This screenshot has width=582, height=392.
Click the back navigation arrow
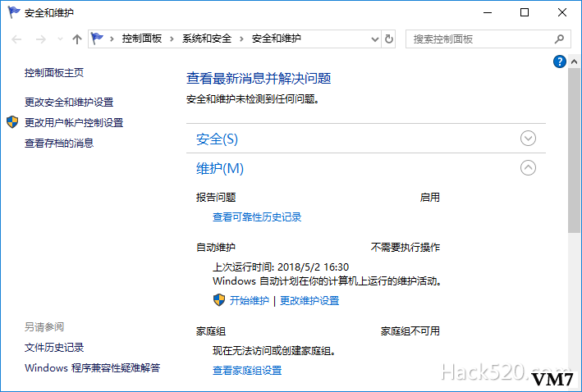click(x=16, y=39)
